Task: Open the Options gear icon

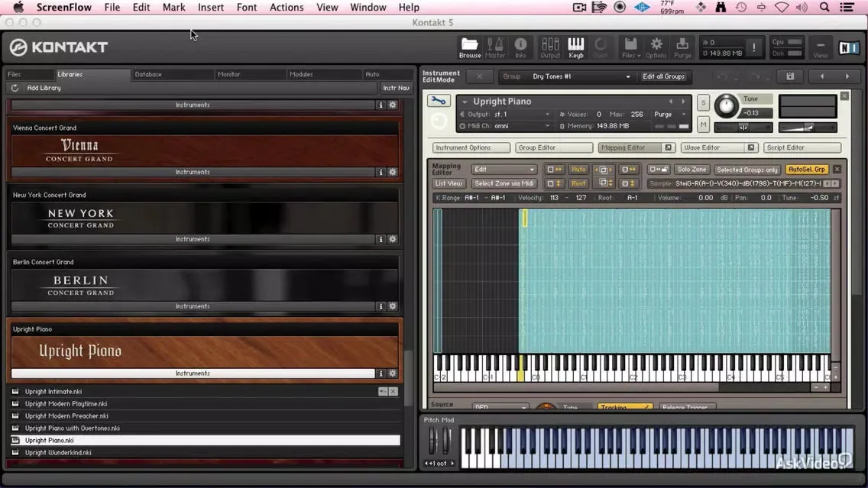Action: coord(656,47)
